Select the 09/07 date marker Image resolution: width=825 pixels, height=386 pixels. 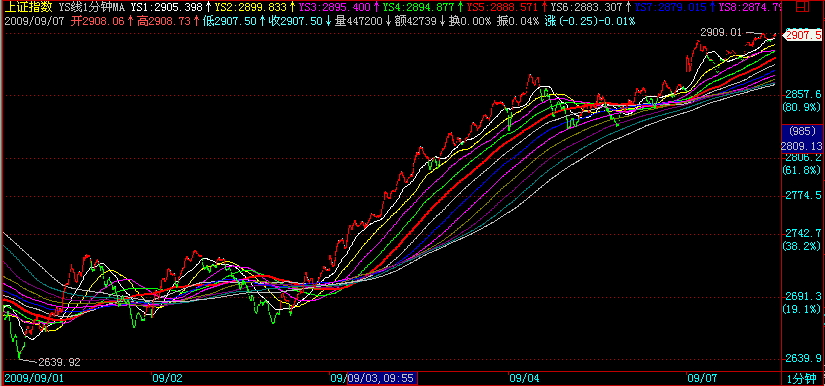pos(702,378)
